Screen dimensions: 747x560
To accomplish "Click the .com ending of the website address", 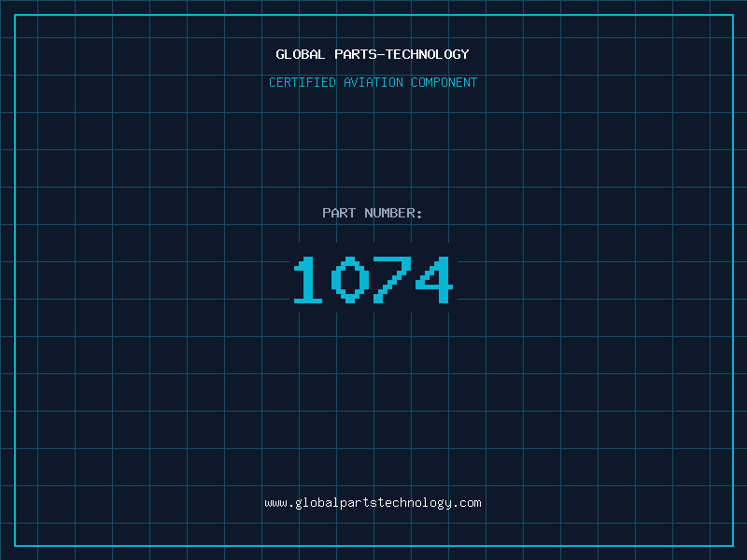I will point(468,503).
